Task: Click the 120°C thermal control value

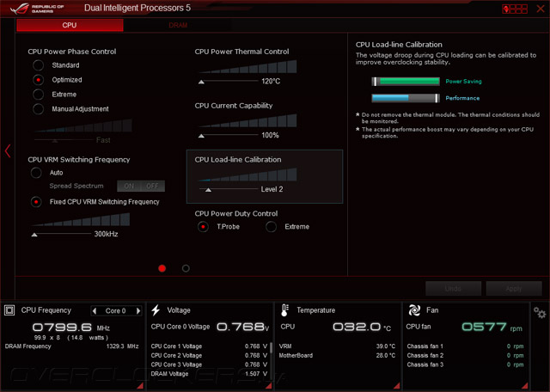Action: [271, 82]
